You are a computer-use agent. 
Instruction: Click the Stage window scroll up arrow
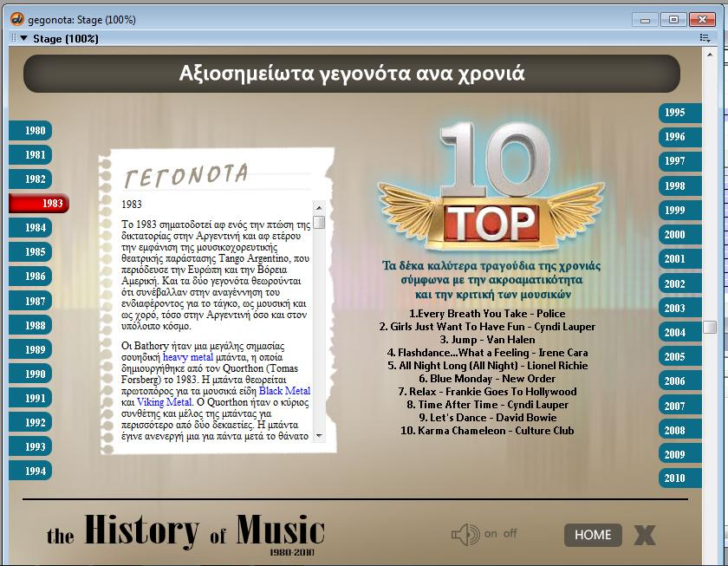[x=710, y=55]
